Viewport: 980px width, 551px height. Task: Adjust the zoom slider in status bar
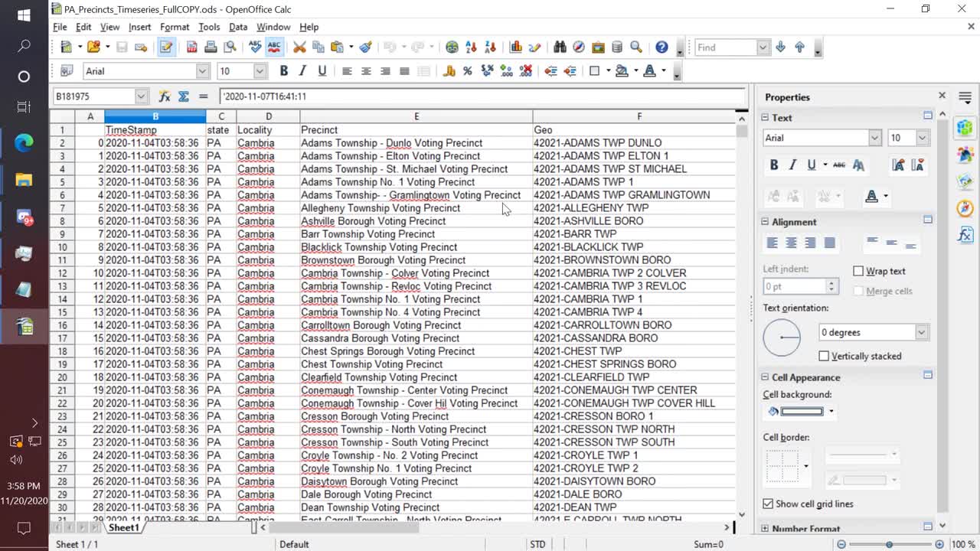(890, 544)
